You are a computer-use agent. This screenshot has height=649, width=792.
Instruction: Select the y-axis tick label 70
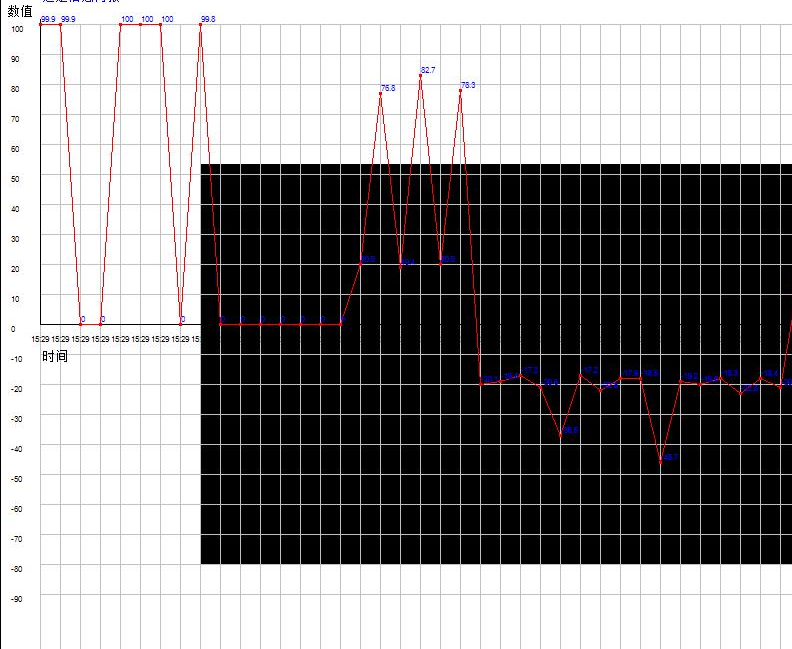(x=15, y=119)
